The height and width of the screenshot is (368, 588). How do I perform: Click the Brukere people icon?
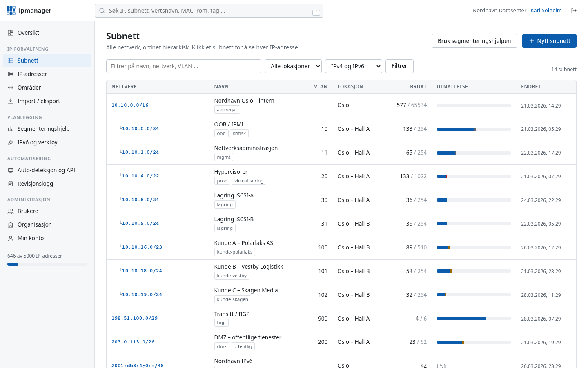click(x=11, y=211)
